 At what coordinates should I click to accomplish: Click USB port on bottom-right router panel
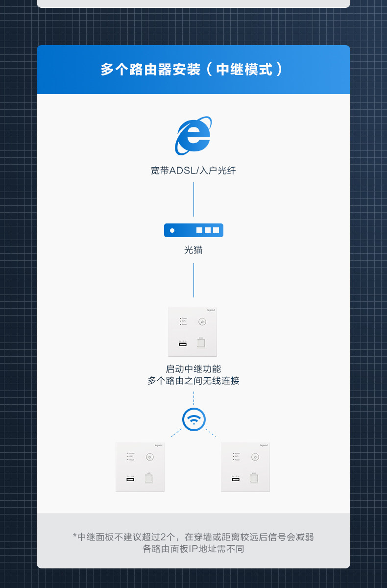[x=236, y=479]
